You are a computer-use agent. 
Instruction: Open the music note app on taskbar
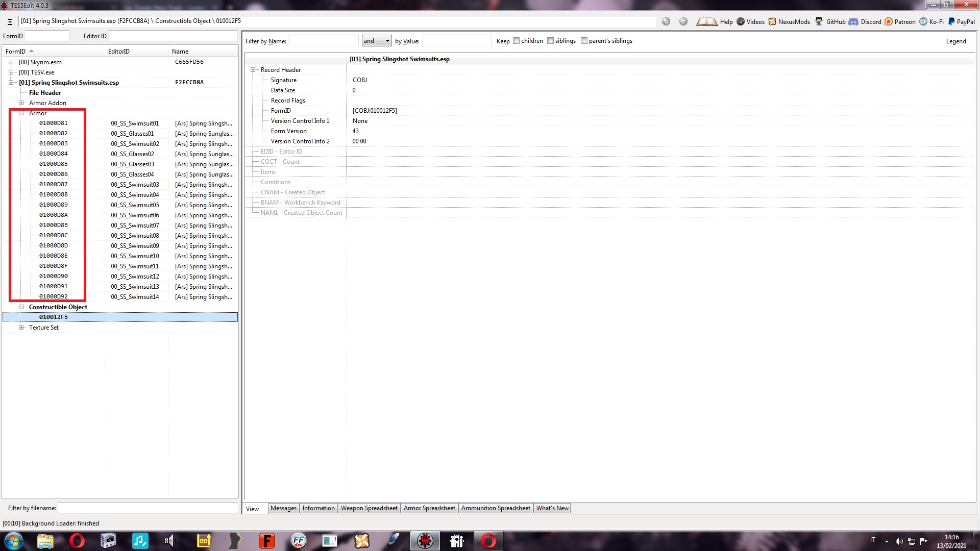140,541
